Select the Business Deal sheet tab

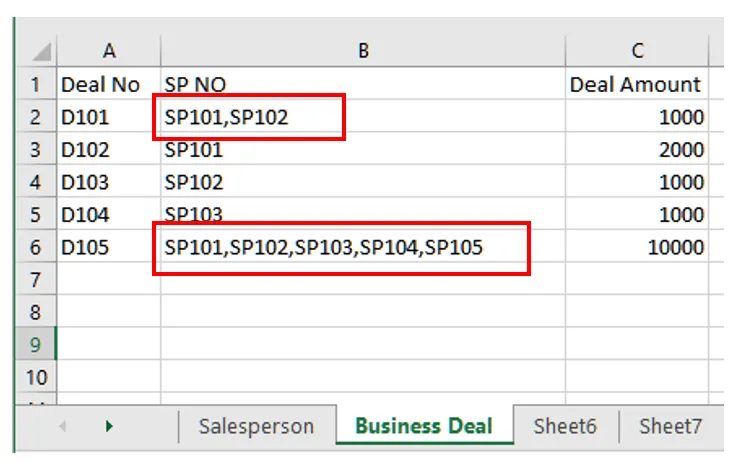423,426
